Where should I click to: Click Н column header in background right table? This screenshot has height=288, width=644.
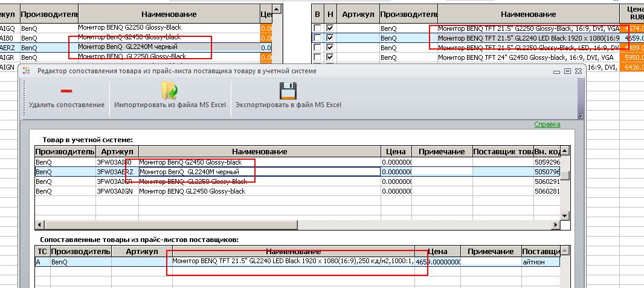click(330, 15)
